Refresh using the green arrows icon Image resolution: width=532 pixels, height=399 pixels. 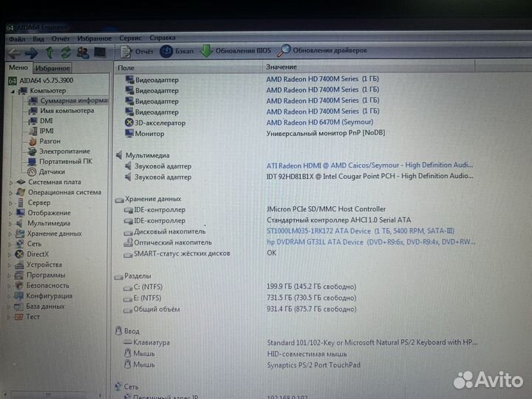[66, 52]
